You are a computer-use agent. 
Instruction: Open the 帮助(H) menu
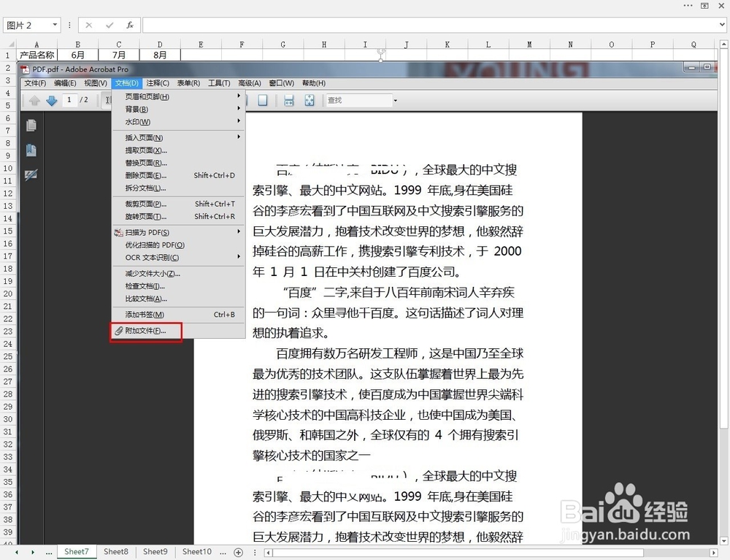(x=313, y=83)
